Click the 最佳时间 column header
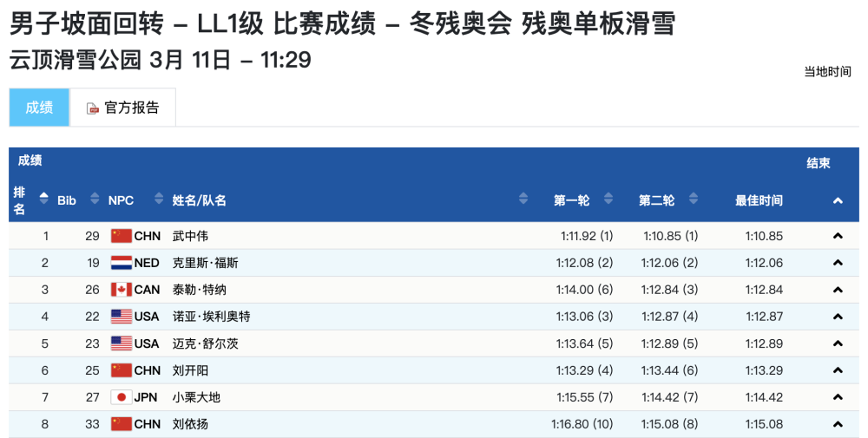Image resolution: width=868 pixels, height=438 pixels. 759,200
